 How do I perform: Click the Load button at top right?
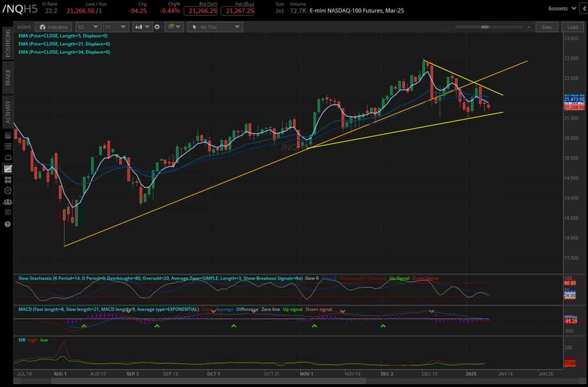point(573,26)
